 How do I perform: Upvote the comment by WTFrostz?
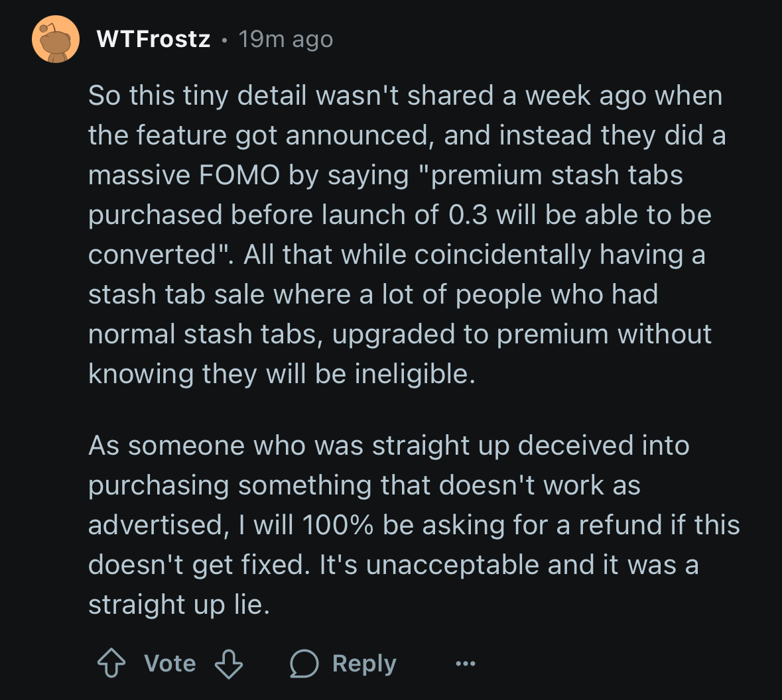point(111,663)
